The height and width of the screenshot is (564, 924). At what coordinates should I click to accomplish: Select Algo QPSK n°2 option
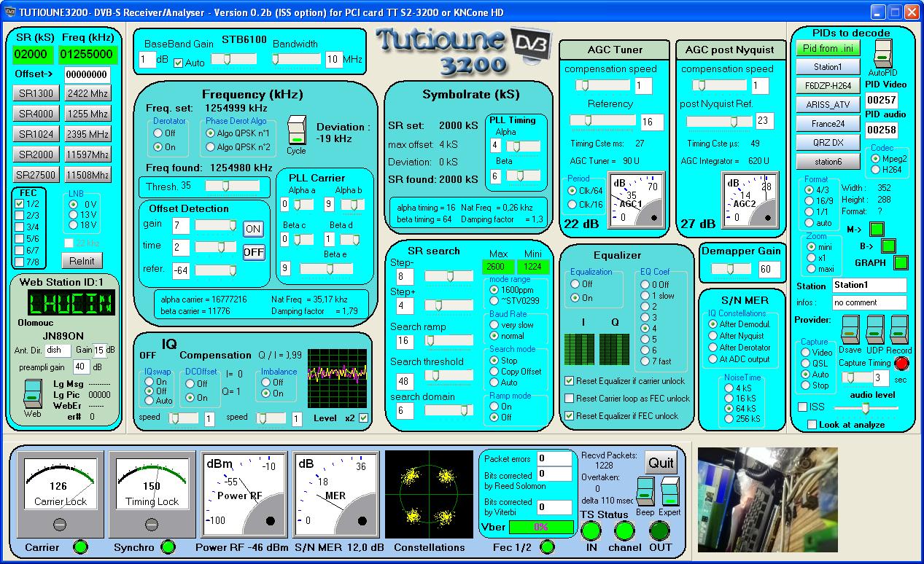click(x=211, y=147)
